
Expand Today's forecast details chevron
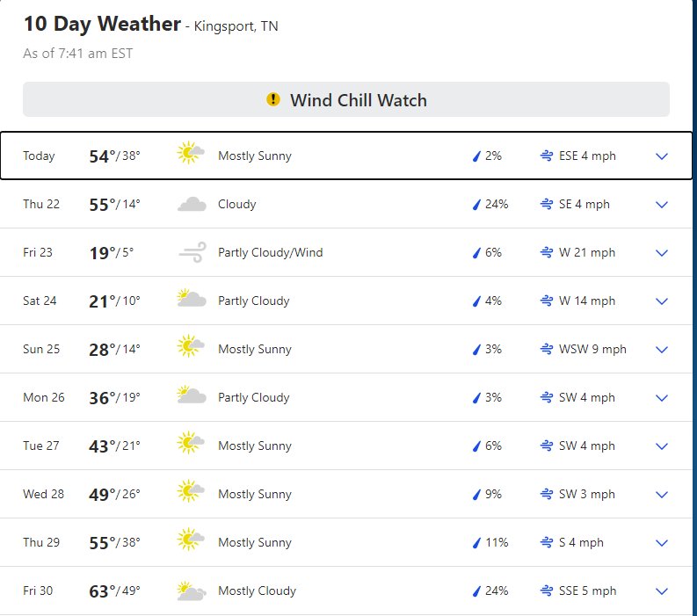pyautogui.click(x=662, y=156)
